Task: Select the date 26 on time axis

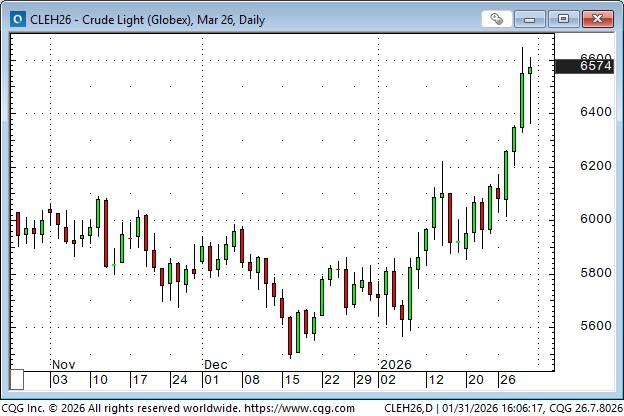Action: (x=508, y=380)
